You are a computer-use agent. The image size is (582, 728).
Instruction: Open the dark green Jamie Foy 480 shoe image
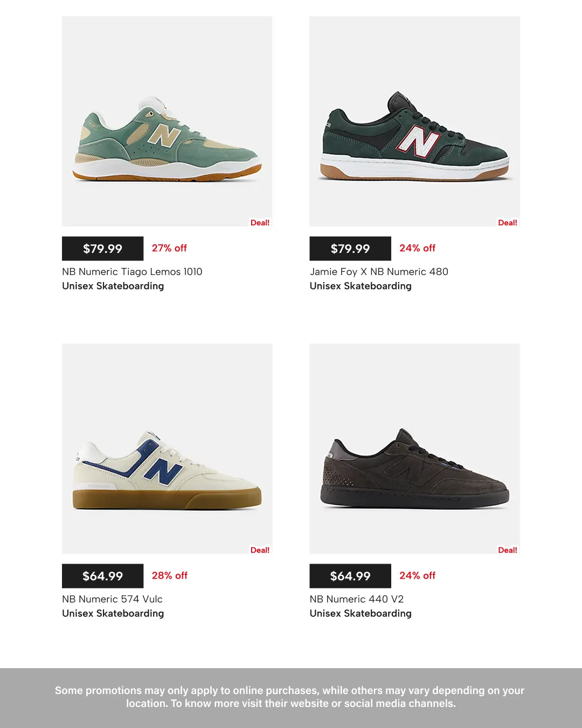click(414, 121)
